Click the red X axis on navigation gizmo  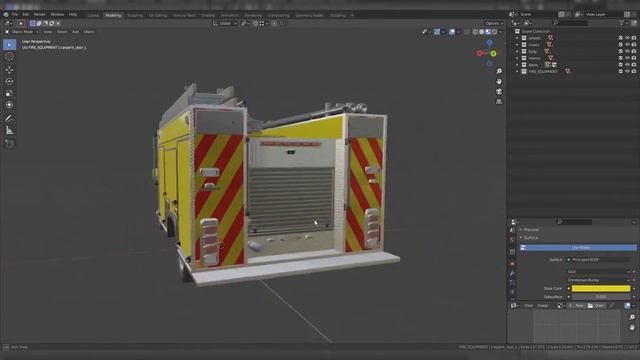(480, 53)
